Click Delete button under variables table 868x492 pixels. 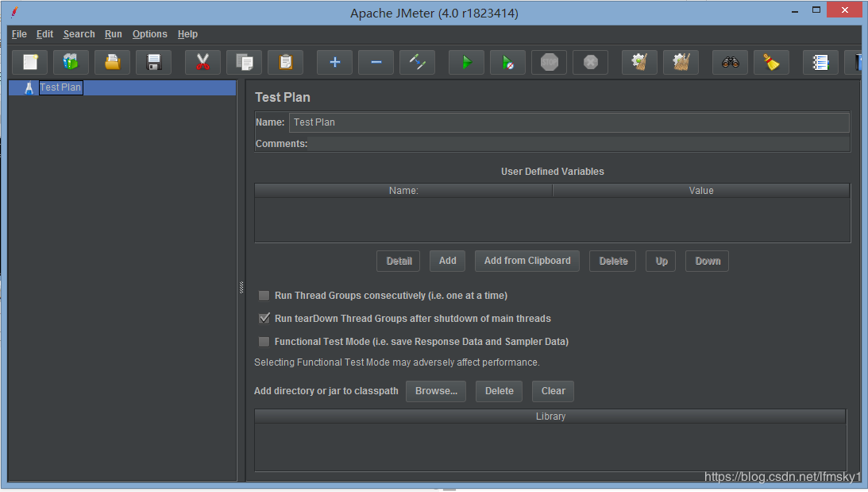coord(613,261)
